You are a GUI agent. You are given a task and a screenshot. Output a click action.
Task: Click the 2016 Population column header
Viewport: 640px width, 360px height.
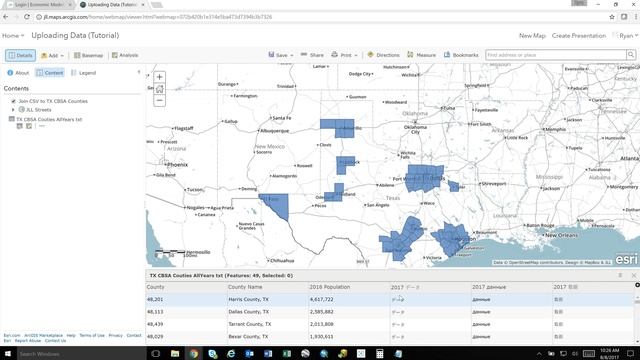tap(349, 287)
